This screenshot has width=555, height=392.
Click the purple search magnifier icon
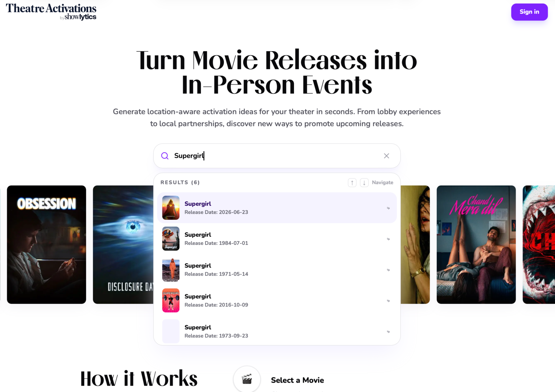pyautogui.click(x=165, y=156)
